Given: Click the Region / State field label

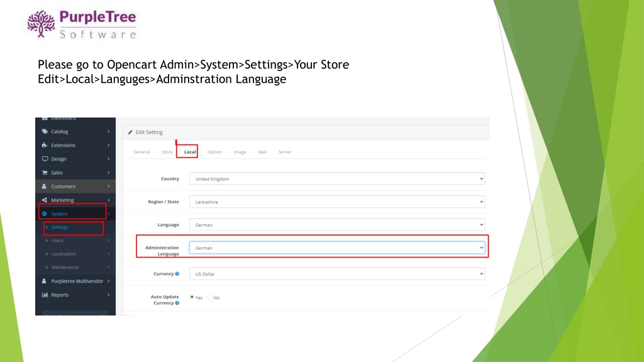Looking at the screenshot, I should (x=164, y=202).
